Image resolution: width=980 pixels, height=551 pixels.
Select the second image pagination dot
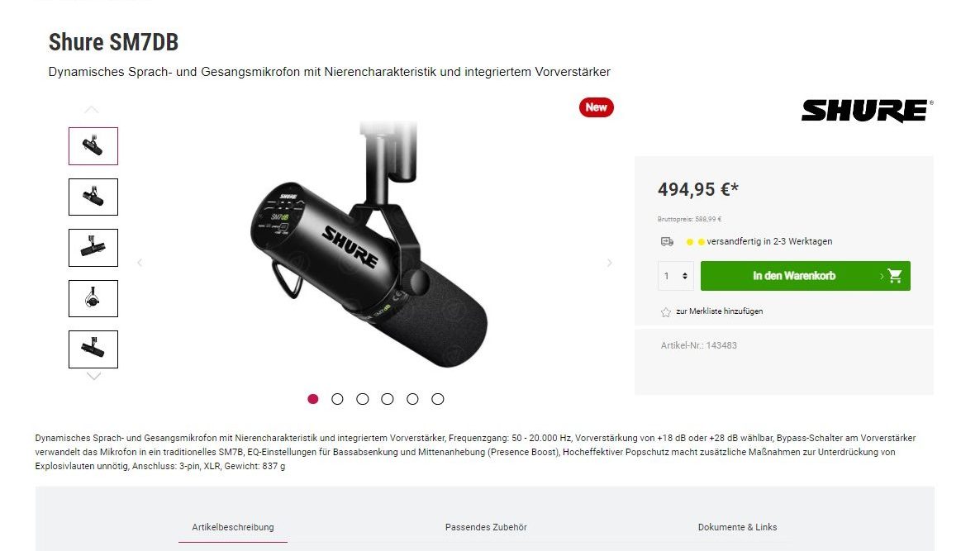[337, 398]
